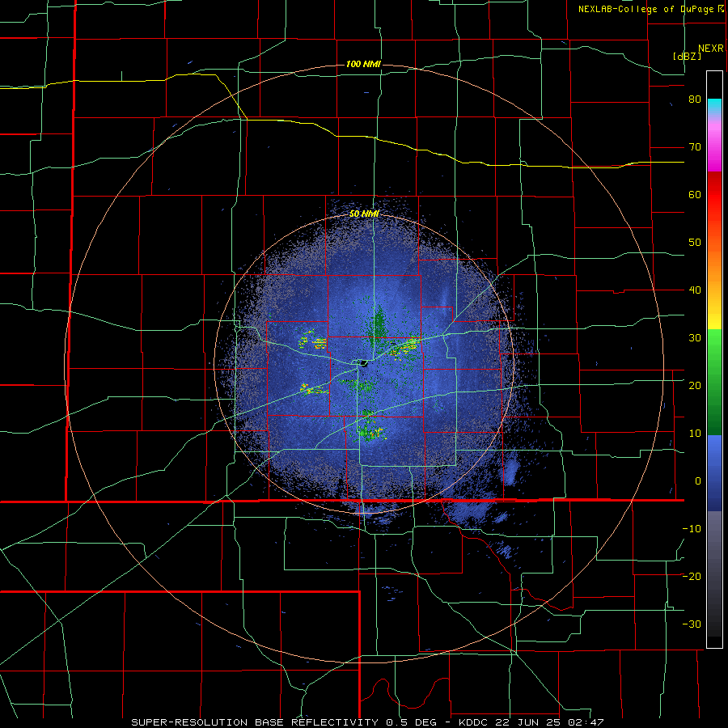Viewport: 728px width, 728px height.
Task: Click the 10 value on the dBZ scale
Action: tap(695, 434)
